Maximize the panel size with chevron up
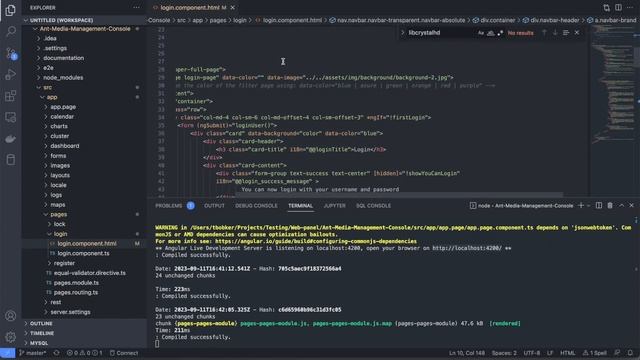The image size is (640, 360). (x=621, y=205)
